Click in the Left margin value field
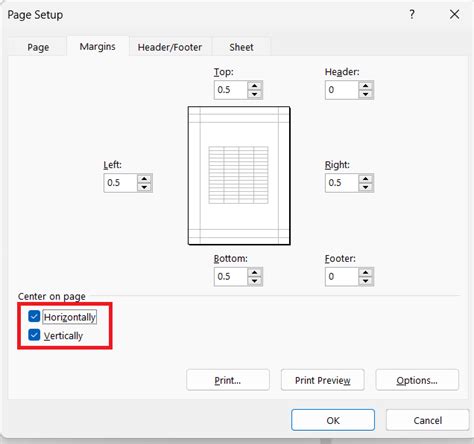Screen dimensions: 474x444 pos(120,183)
